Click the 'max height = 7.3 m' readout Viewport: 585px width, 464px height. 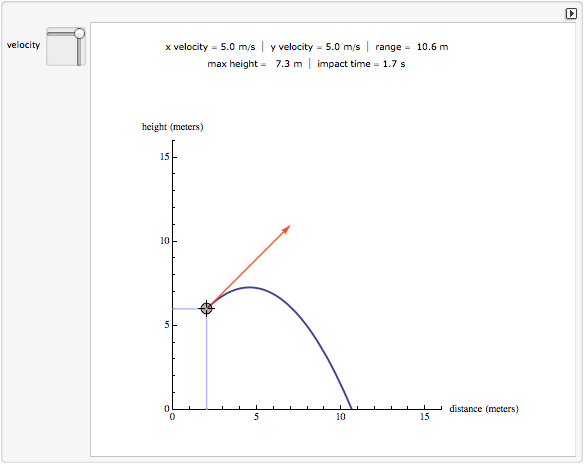click(255, 64)
